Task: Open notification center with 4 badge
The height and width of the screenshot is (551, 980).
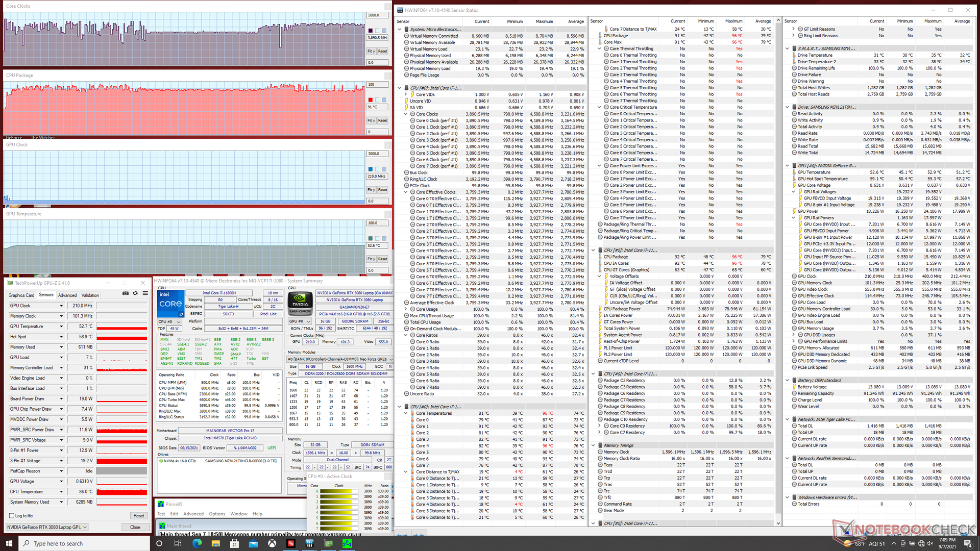Action: click(x=968, y=543)
